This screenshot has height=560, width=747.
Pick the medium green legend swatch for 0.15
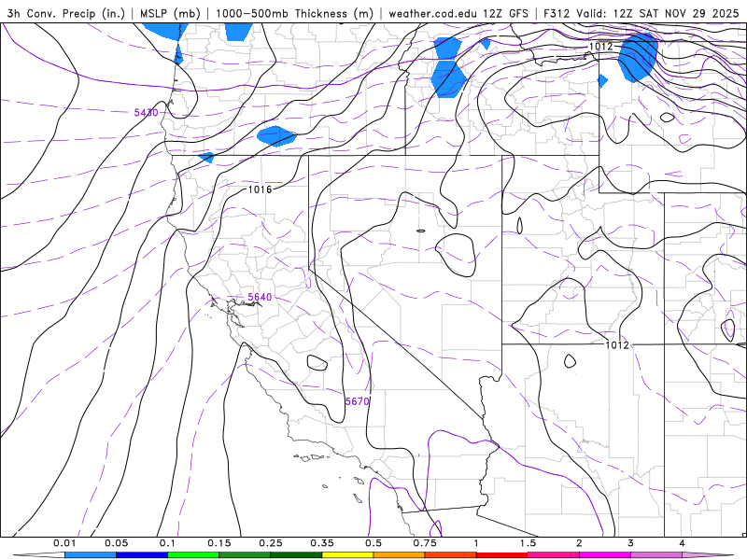pos(245,555)
